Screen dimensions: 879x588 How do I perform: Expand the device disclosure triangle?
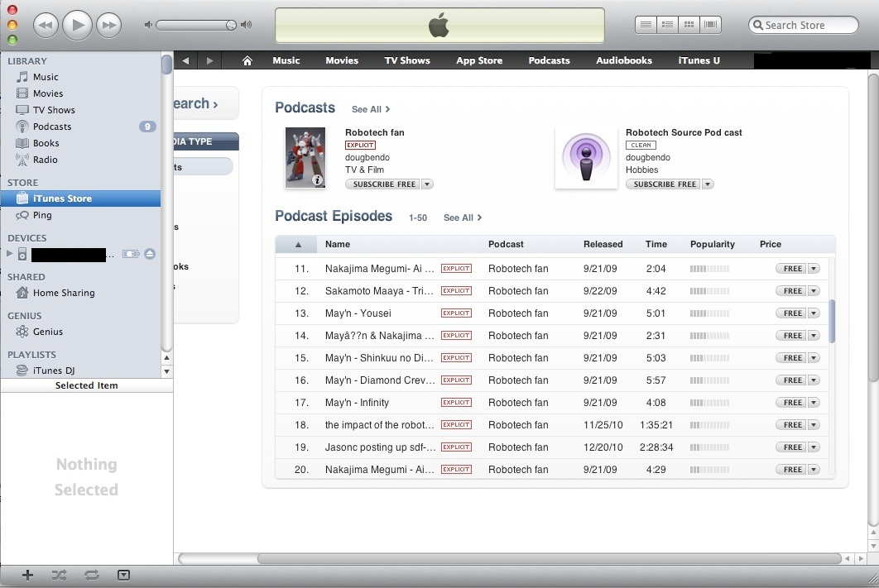coord(9,254)
